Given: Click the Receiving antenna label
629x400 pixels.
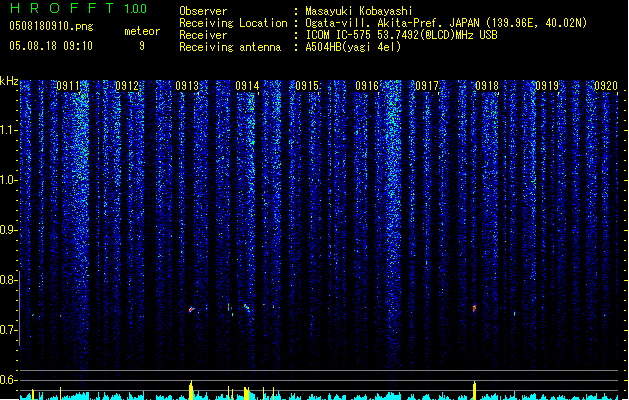Looking at the screenshot, I should tap(230, 47).
